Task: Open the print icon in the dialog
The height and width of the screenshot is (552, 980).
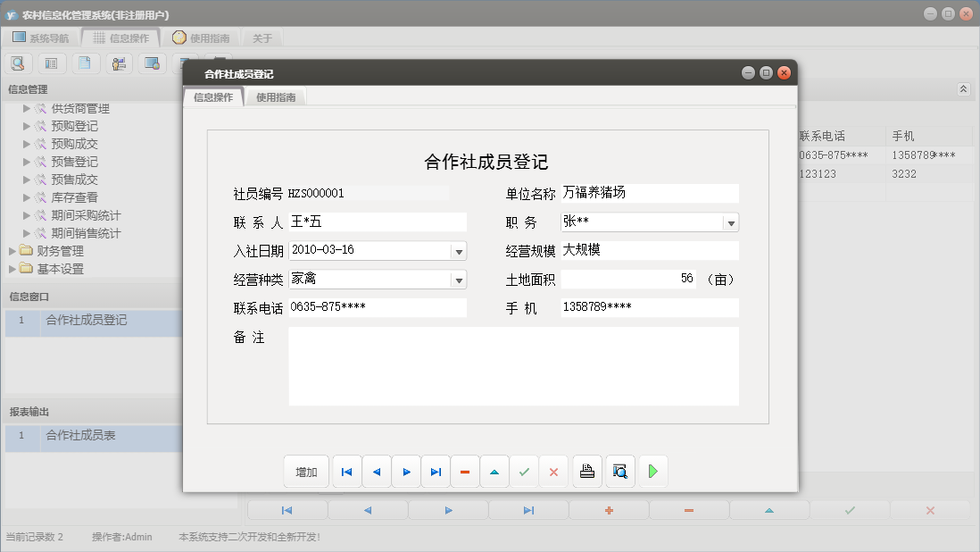Action: coord(586,471)
